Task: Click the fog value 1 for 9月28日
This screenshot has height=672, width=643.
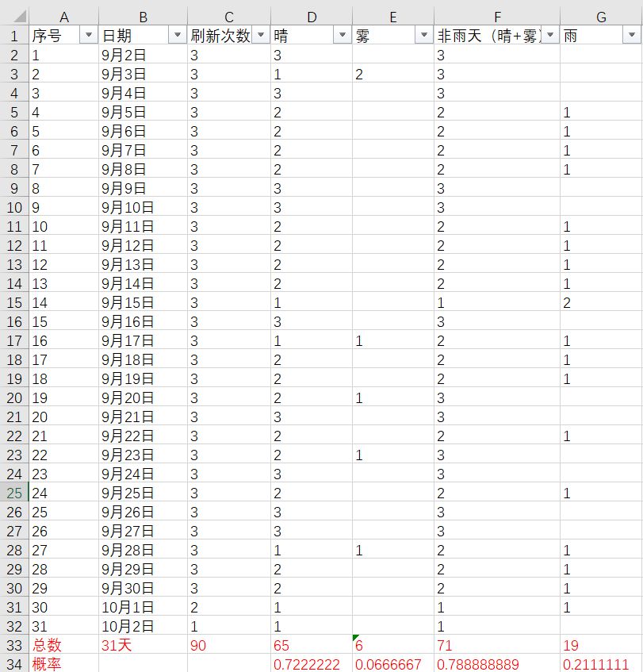Action: click(x=392, y=550)
